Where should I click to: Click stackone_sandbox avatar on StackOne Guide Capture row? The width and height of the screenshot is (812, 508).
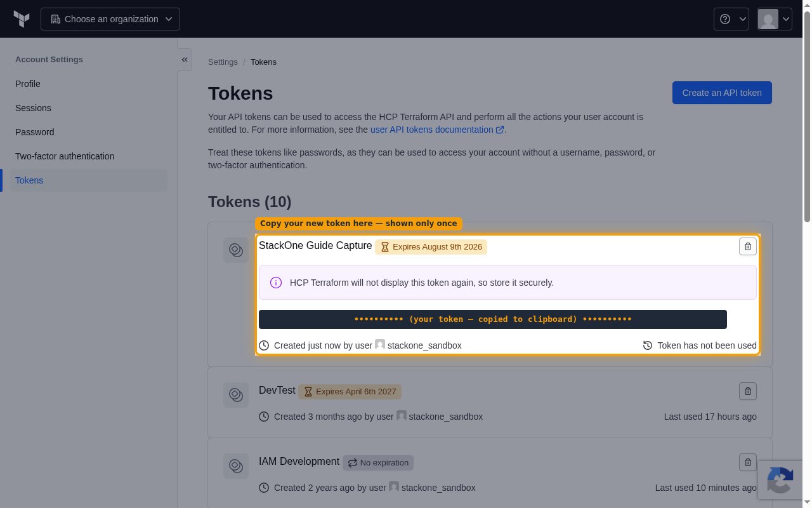pos(380,344)
